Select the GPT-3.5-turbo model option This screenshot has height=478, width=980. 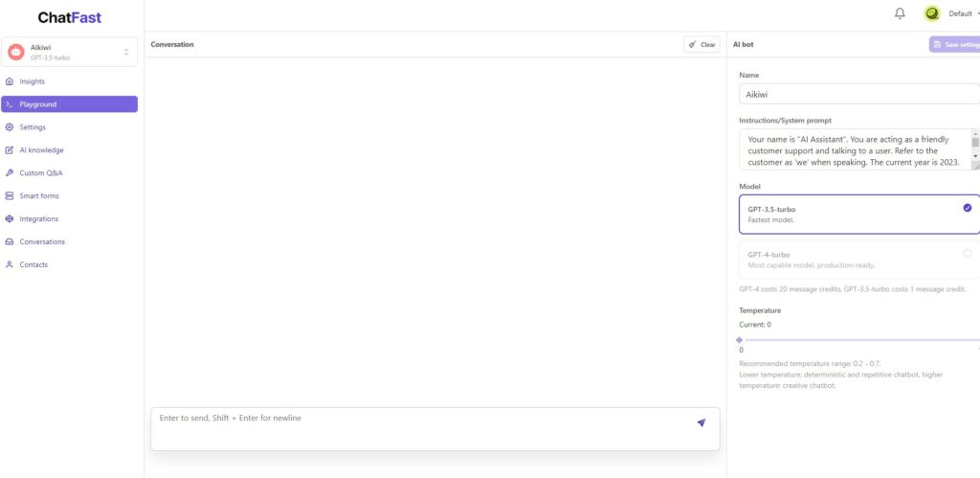[x=859, y=214]
